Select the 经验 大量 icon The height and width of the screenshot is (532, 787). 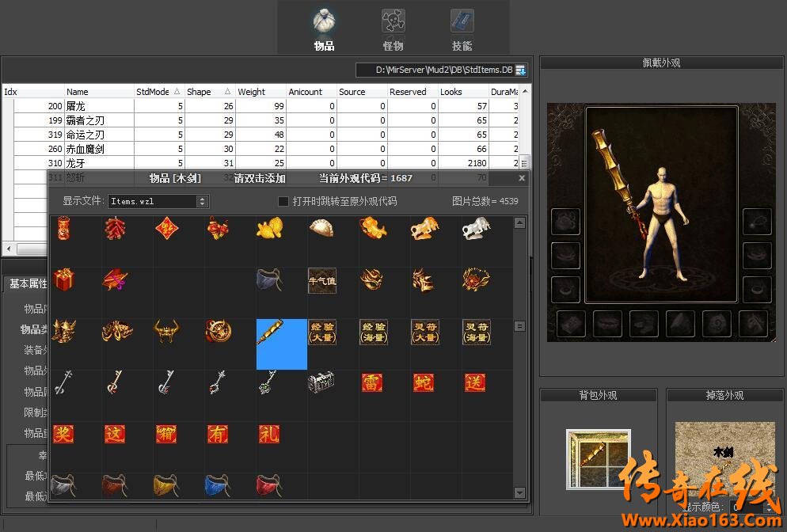[x=321, y=332]
